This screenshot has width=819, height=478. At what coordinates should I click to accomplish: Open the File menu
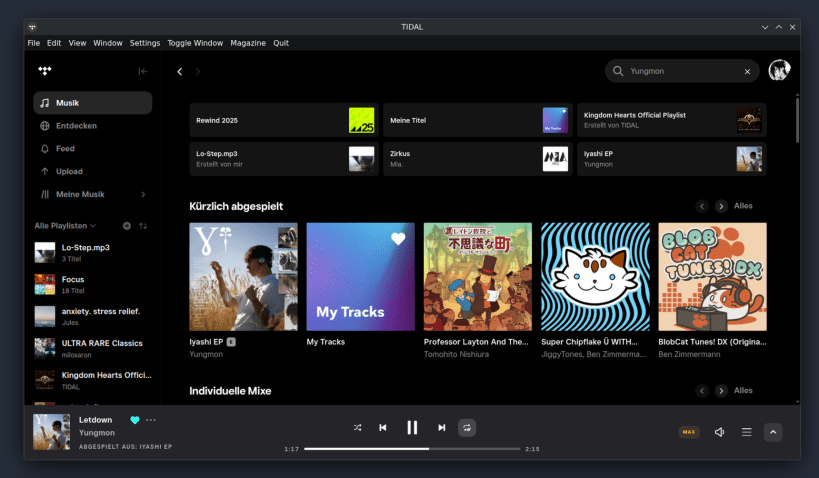(x=33, y=43)
